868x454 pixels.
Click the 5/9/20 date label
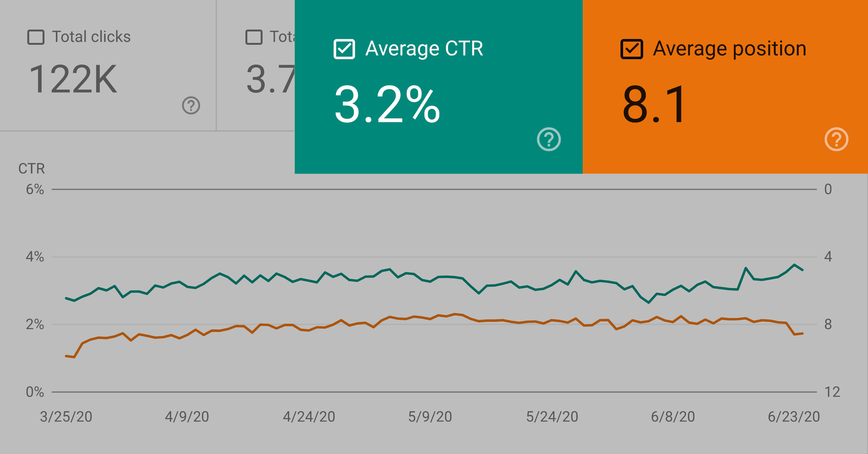click(x=430, y=417)
